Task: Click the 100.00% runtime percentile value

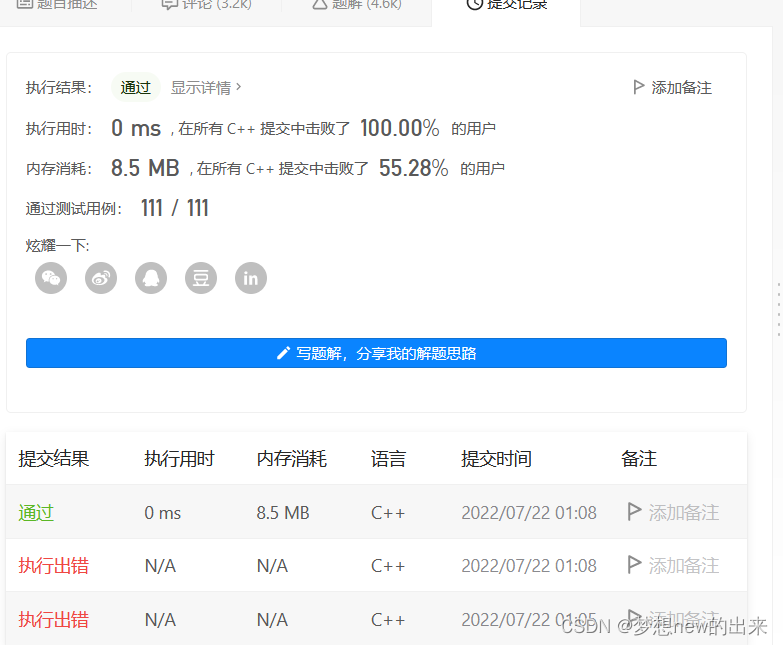Action: coord(399,128)
